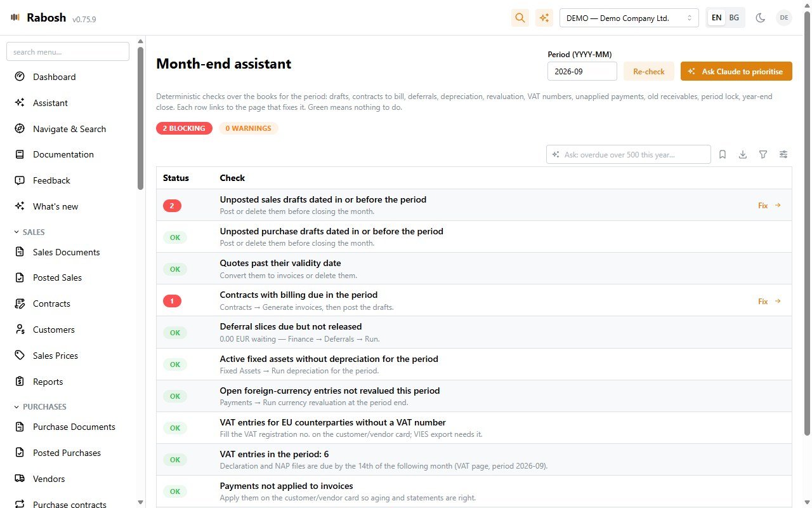
Task: Click the Customers person icon
Action: (20, 330)
